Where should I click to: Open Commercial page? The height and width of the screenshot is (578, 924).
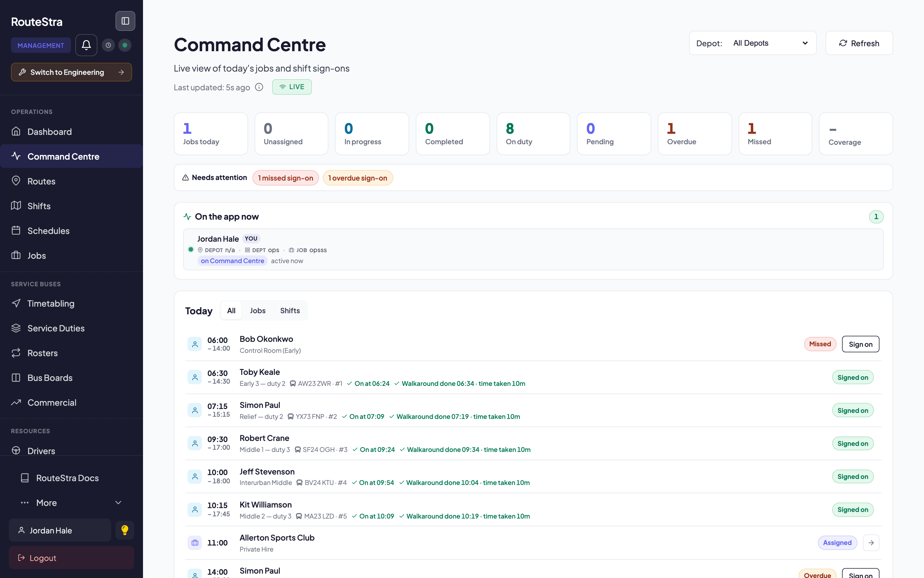coord(71,402)
